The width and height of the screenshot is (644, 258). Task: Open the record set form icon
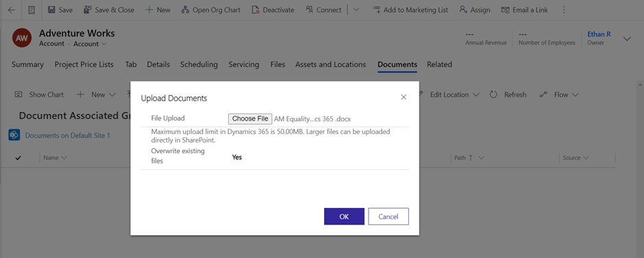(x=32, y=10)
